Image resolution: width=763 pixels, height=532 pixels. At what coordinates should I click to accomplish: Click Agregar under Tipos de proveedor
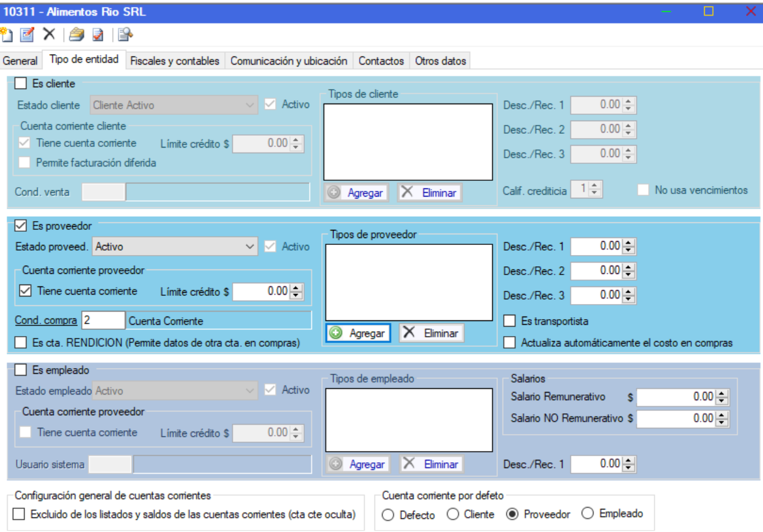[358, 334]
